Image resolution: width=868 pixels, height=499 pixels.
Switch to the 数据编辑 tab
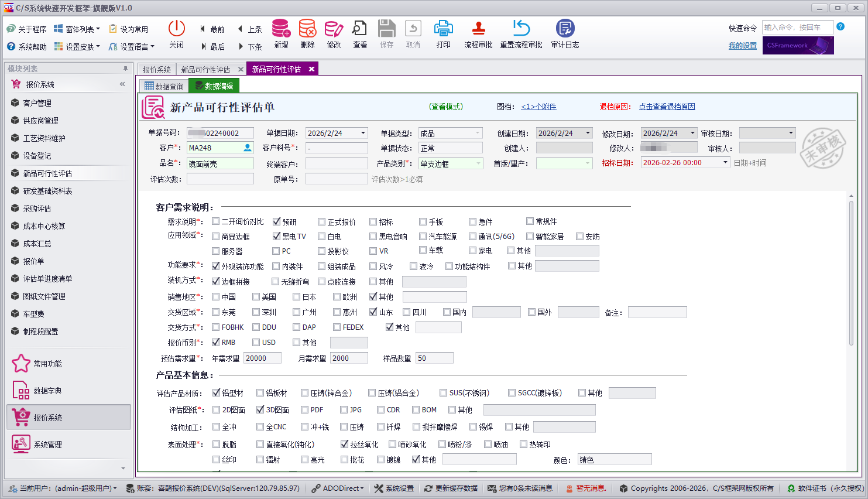(x=214, y=86)
